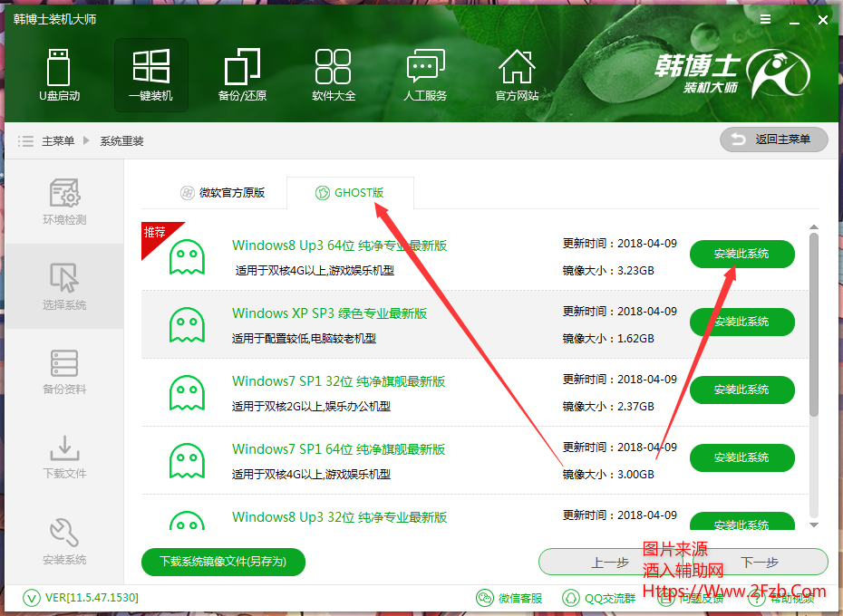
Task: Click 系统重装 in the breadcrumb
Action: 122,140
